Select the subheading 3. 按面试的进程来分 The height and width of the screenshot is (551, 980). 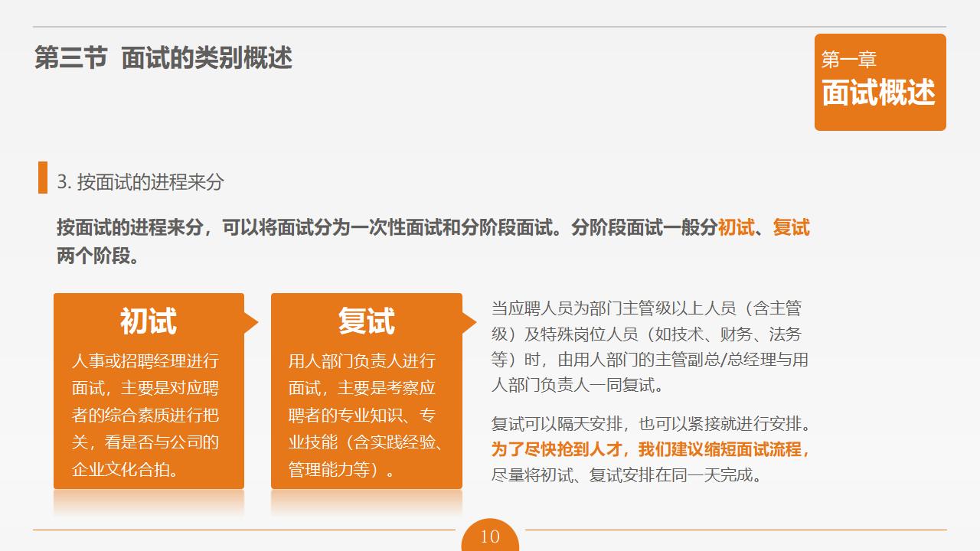click(141, 182)
